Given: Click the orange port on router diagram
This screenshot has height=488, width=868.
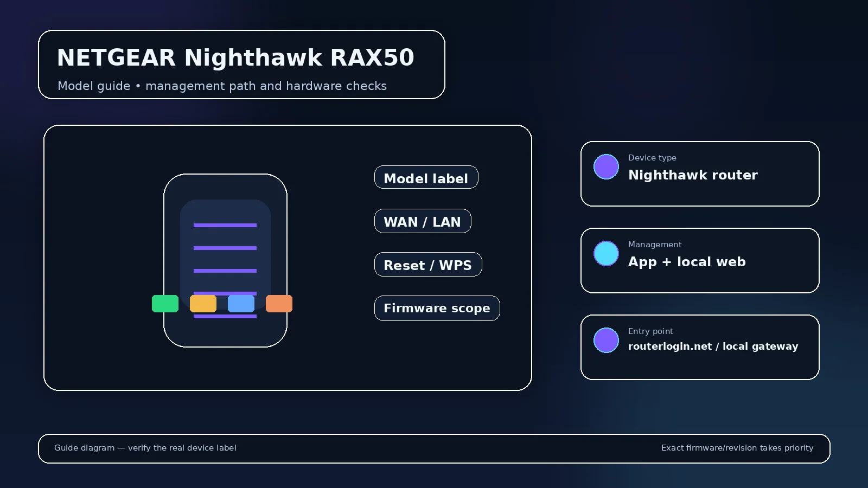Looking at the screenshot, I should click(279, 304).
